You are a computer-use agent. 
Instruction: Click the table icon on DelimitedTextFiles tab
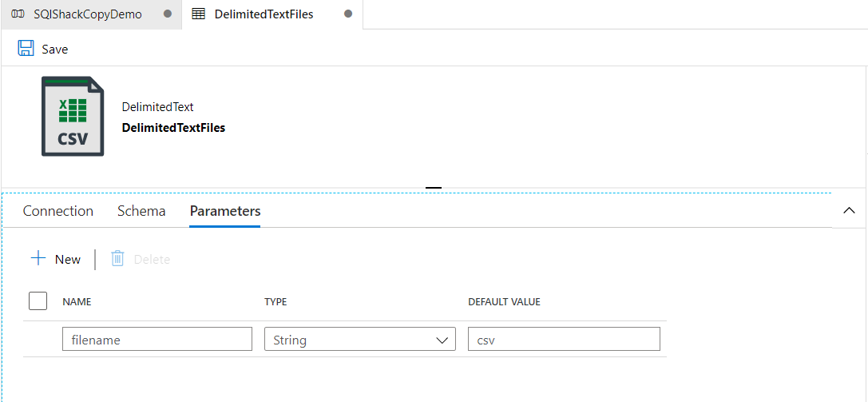[199, 14]
